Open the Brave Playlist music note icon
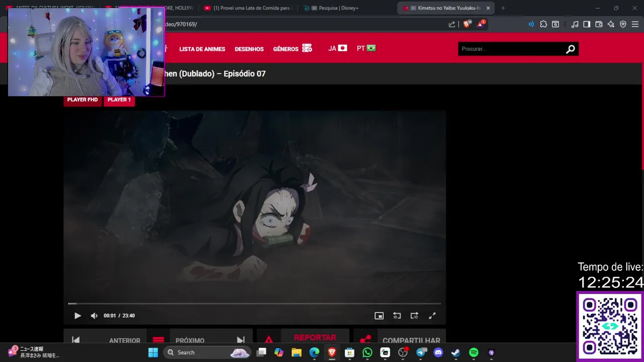Image resolution: width=644 pixels, height=362 pixels. pos(575,24)
